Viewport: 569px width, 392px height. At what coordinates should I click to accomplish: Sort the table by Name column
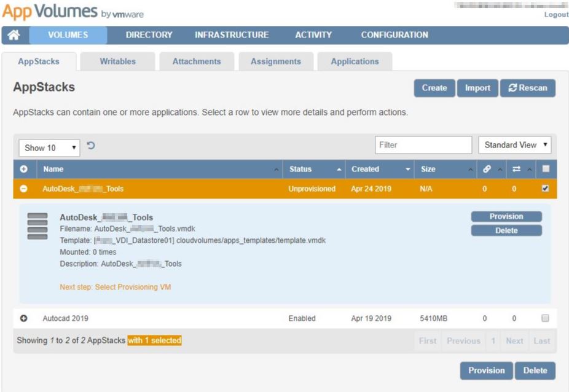pos(160,169)
